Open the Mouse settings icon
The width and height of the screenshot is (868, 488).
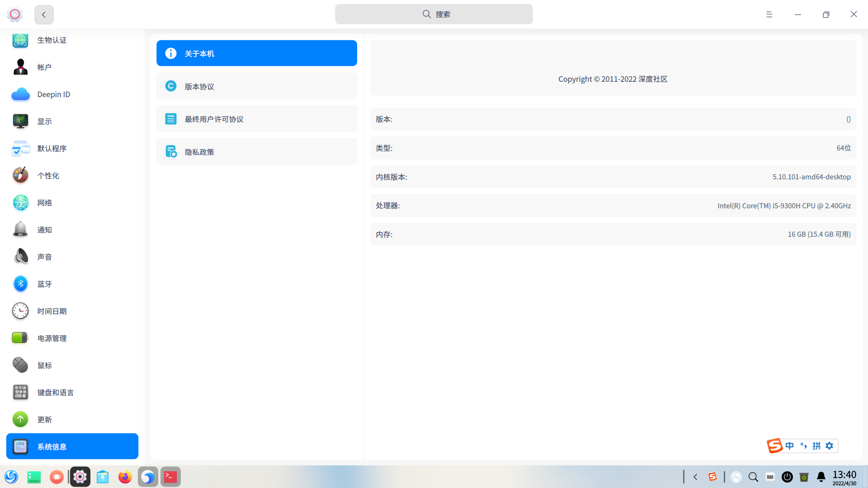click(x=20, y=365)
